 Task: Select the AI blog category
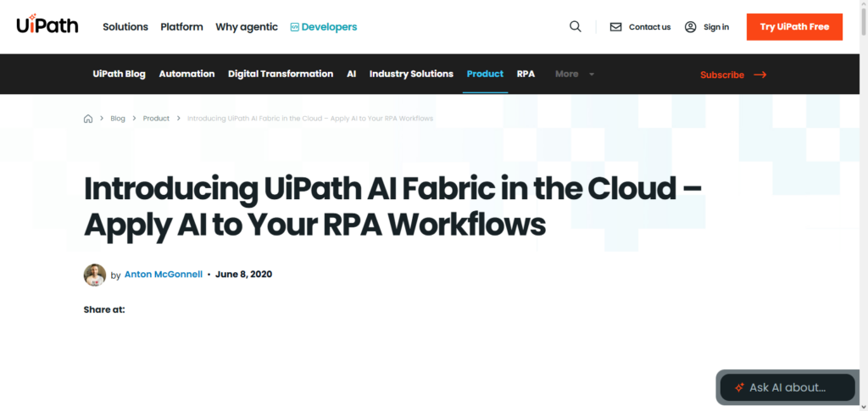tap(352, 74)
